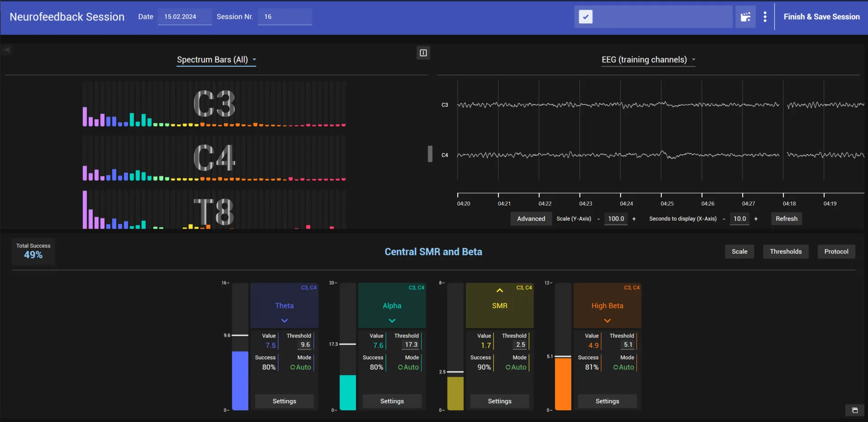Screen dimensions: 868x422
Task: Toggle the checkmark box in header
Action: click(x=586, y=17)
